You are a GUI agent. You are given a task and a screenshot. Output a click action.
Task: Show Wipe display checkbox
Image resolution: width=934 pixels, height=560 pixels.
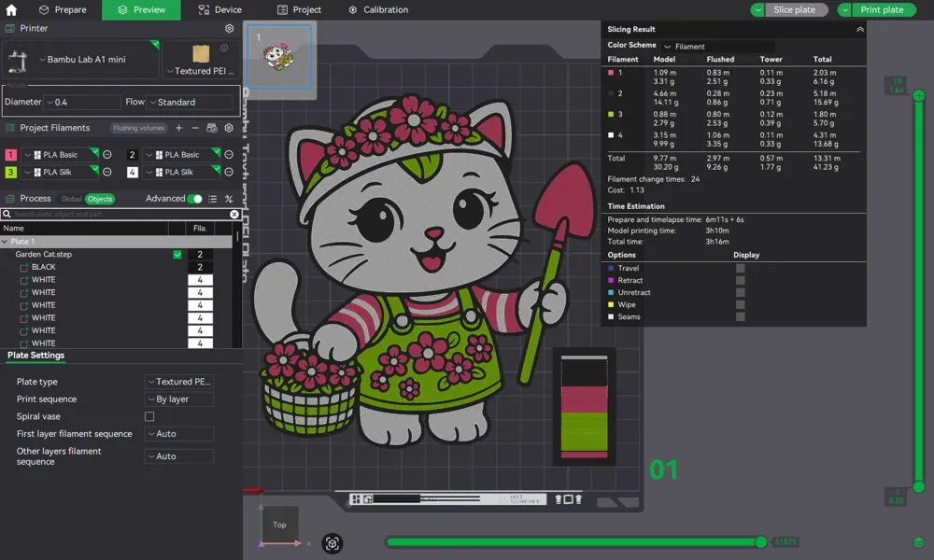[741, 304]
